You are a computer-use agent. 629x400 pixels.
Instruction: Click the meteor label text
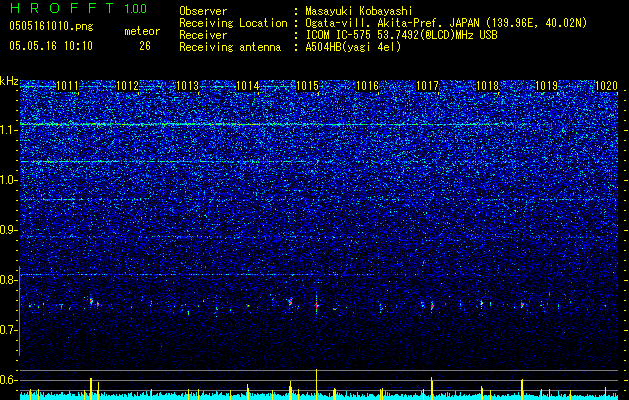(142, 31)
